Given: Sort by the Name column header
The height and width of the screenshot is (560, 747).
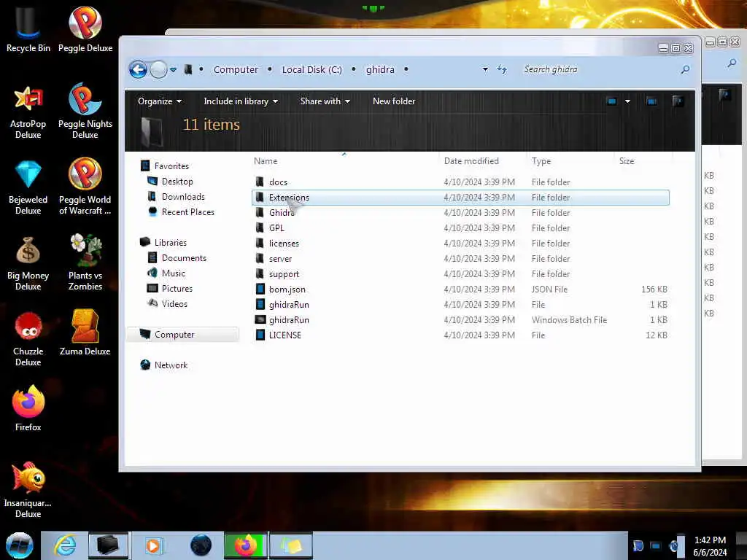Looking at the screenshot, I should [266, 161].
